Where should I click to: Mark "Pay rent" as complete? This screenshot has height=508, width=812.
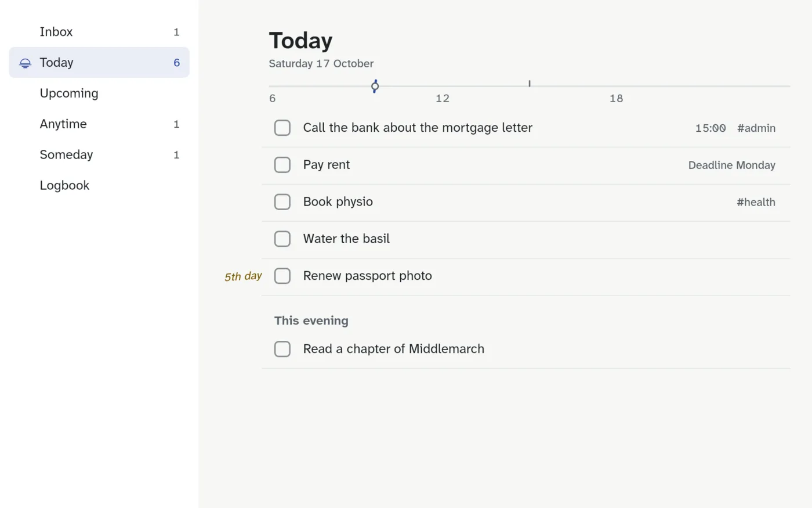pos(282,165)
